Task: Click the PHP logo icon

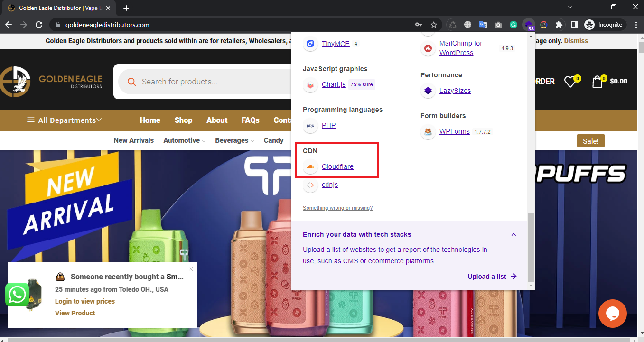Action: [310, 126]
